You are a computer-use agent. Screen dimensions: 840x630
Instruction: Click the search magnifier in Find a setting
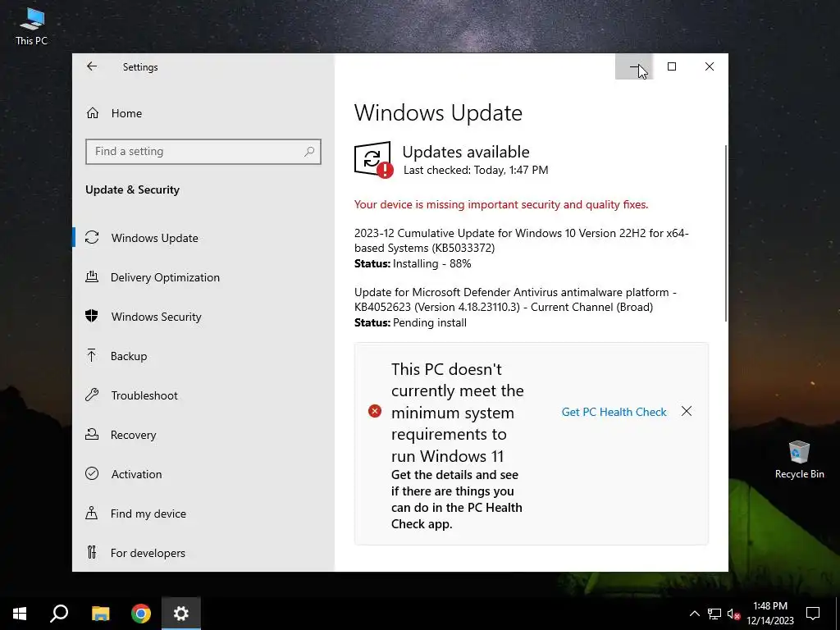pyautogui.click(x=309, y=152)
